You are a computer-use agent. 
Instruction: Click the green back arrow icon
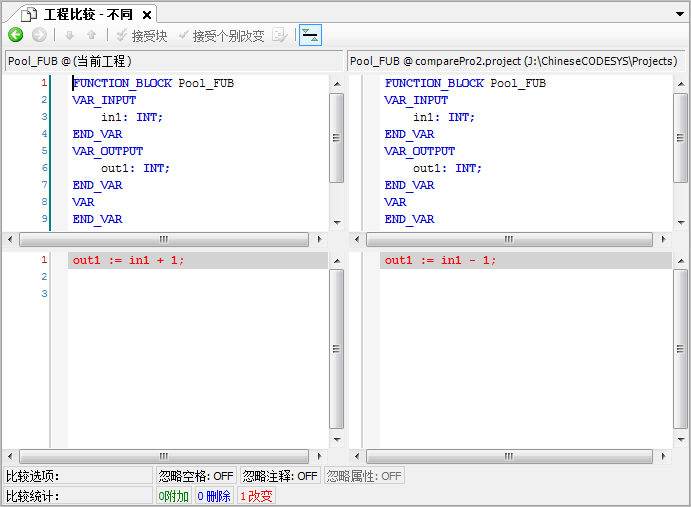click(x=15, y=35)
